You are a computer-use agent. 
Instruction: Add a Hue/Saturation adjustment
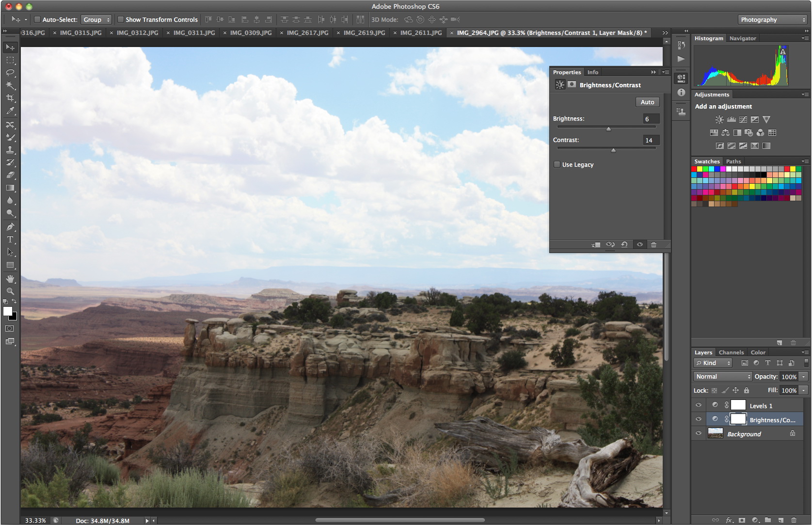[714, 132]
